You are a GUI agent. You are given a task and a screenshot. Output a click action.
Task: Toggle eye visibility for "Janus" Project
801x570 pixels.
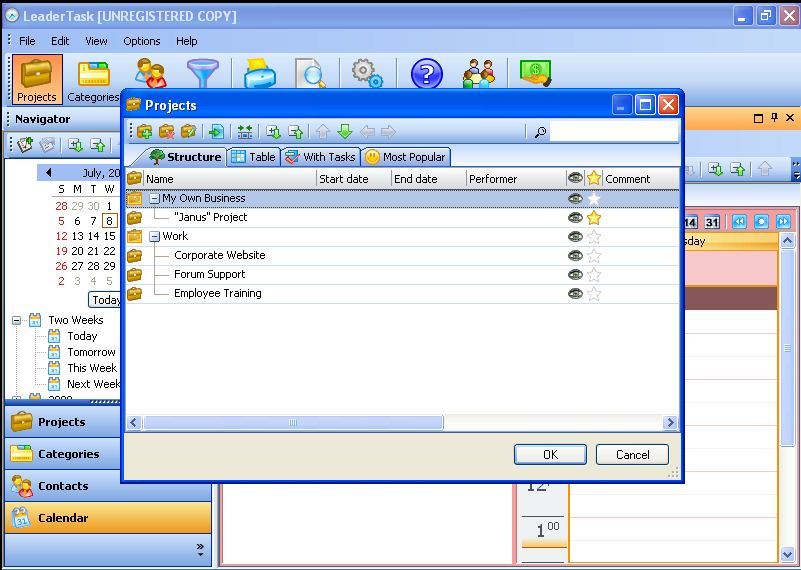[575, 218]
